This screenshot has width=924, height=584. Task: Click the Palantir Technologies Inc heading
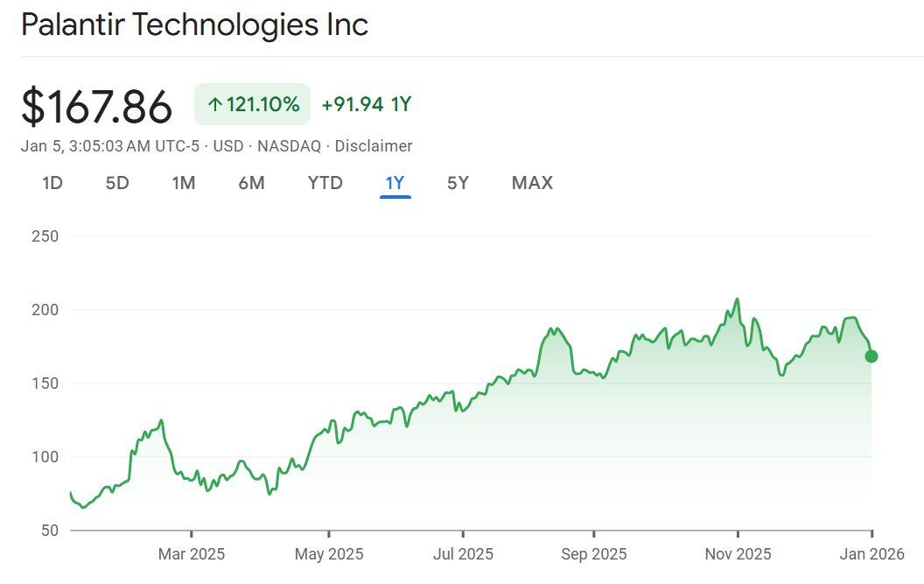click(x=194, y=25)
